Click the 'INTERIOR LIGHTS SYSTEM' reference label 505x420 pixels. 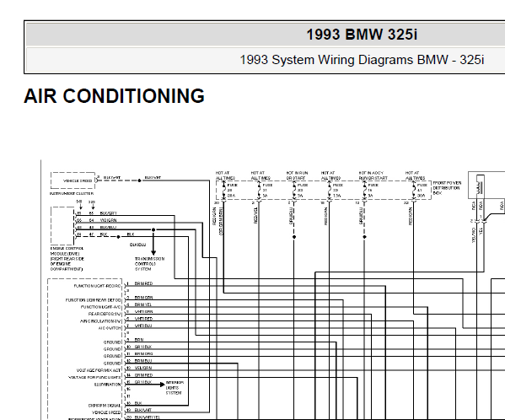click(x=175, y=388)
